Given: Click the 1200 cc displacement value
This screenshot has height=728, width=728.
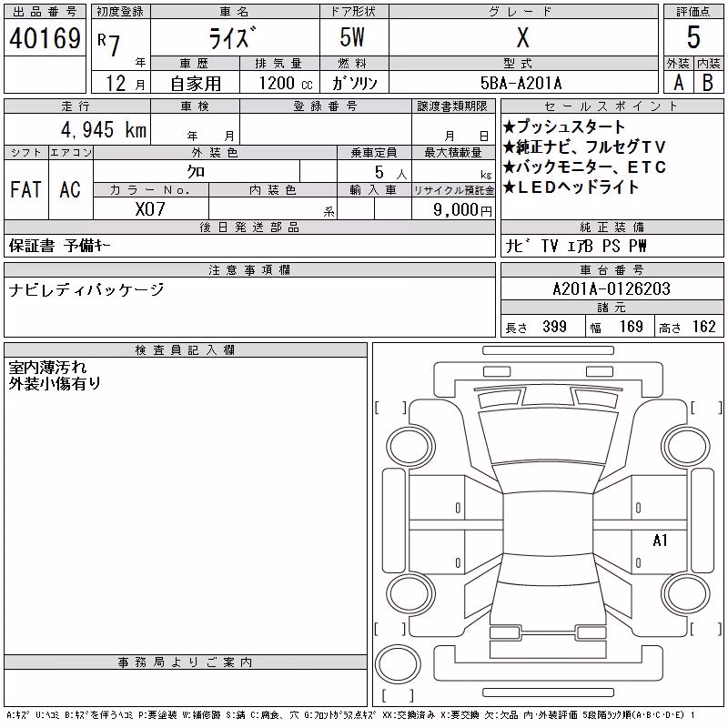Looking at the screenshot, I should coord(286,84).
